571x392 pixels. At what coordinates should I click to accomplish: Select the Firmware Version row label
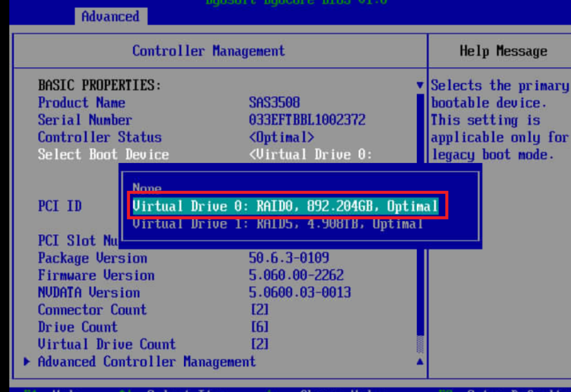(96, 275)
